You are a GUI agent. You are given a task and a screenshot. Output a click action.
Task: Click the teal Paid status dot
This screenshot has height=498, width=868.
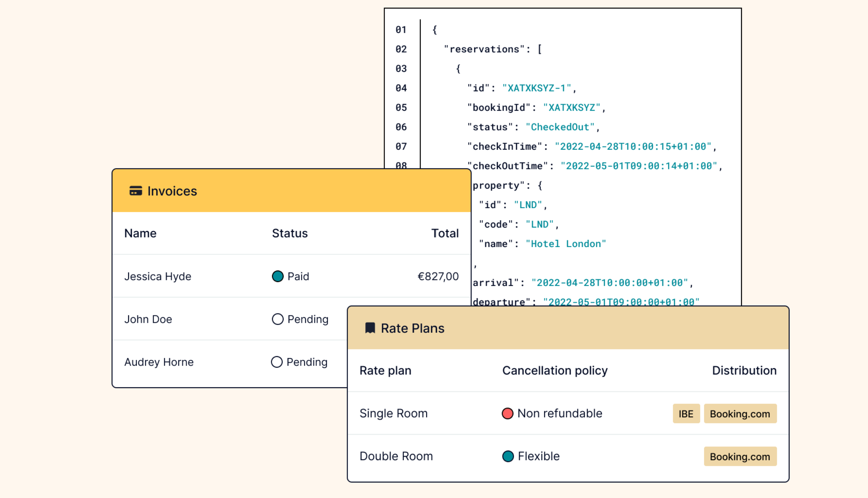click(x=277, y=276)
